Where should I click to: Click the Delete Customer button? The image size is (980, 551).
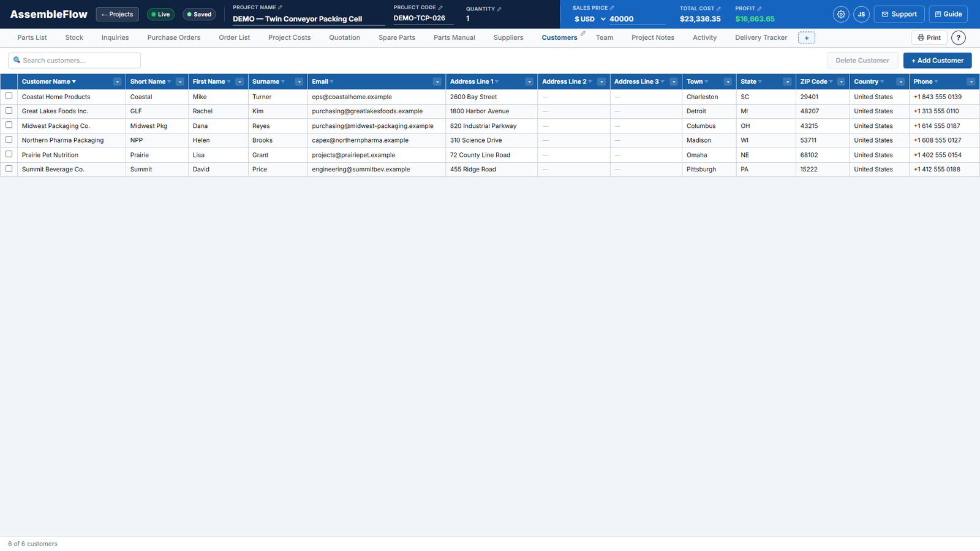[862, 61]
